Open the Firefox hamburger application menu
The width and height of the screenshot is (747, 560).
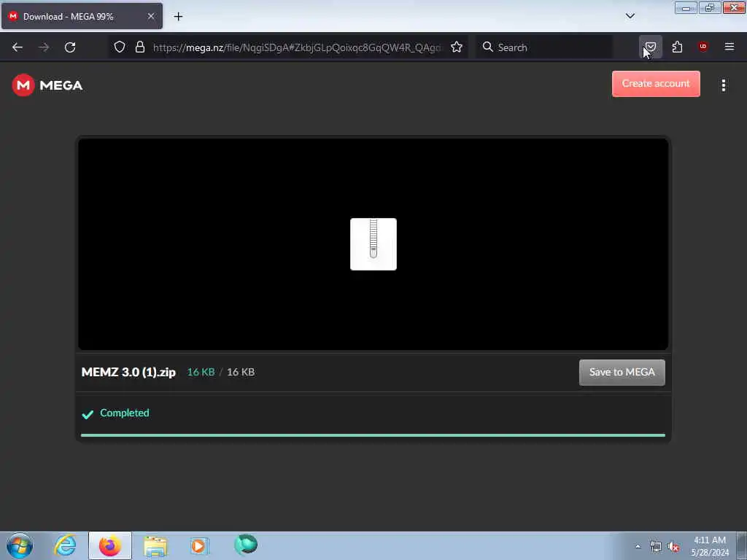tap(729, 47)
